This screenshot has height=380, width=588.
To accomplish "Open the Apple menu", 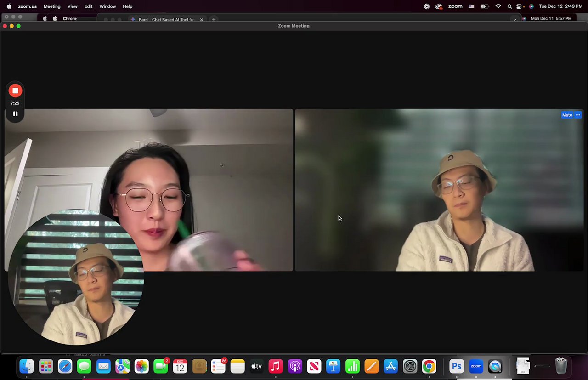I will point(9,6).
